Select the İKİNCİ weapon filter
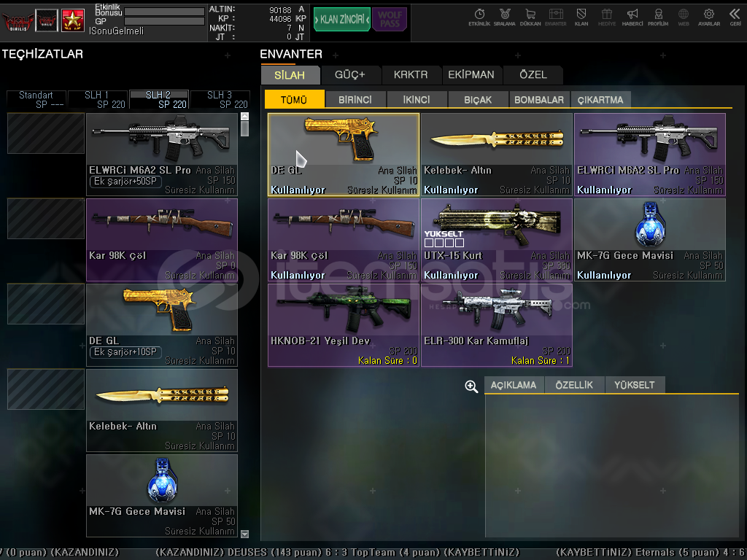The image size is (747, 560). [x=417, y=99]
